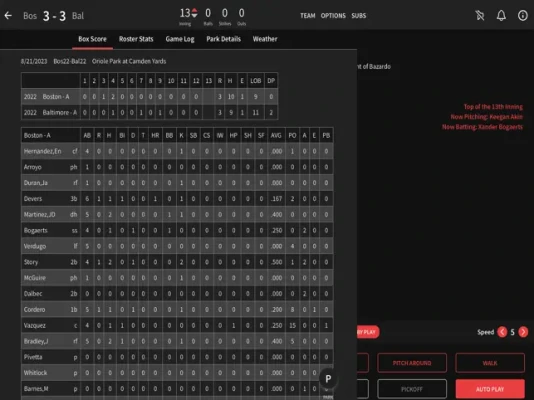Open the TEAM menu
Viewport: 534px width, 400px height.
pyautogui.click(x=308, y=16)
